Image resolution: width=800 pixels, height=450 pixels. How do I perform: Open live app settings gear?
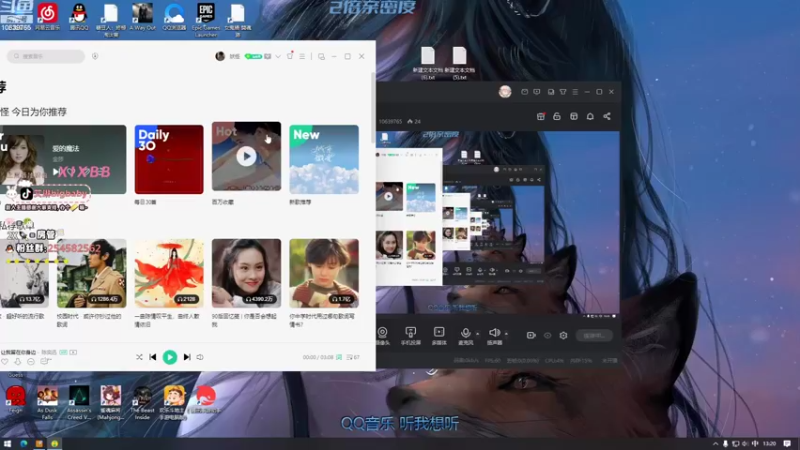(563, 335)
